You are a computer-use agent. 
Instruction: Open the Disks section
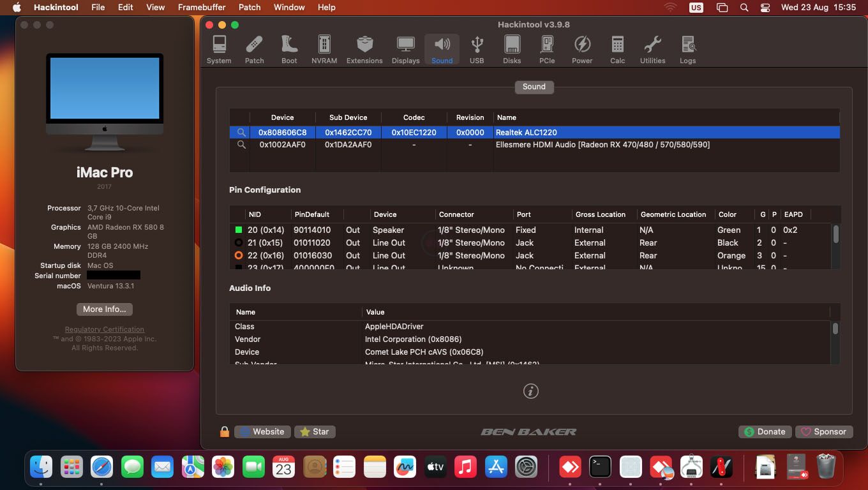point(512,50)
